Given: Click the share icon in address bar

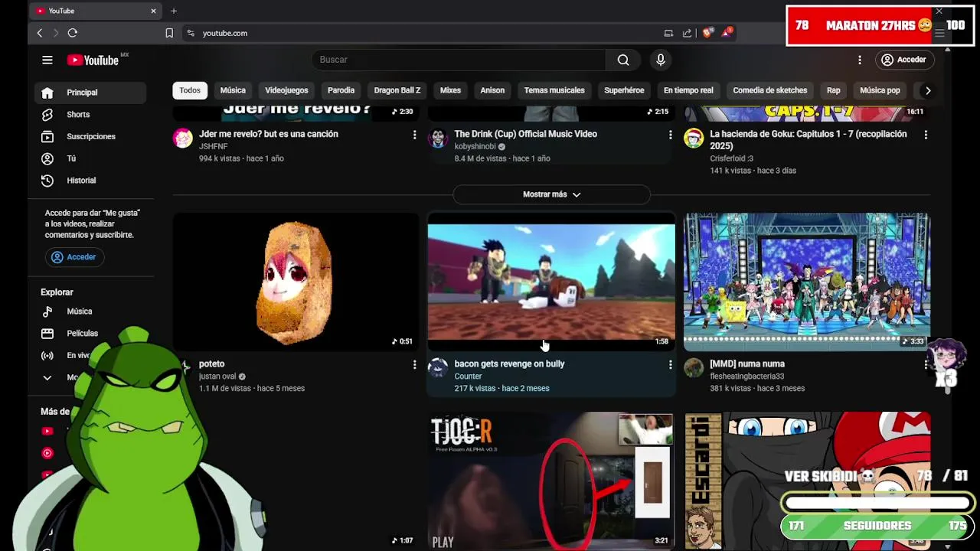Looking at the screenshot, I should [687, 33].
